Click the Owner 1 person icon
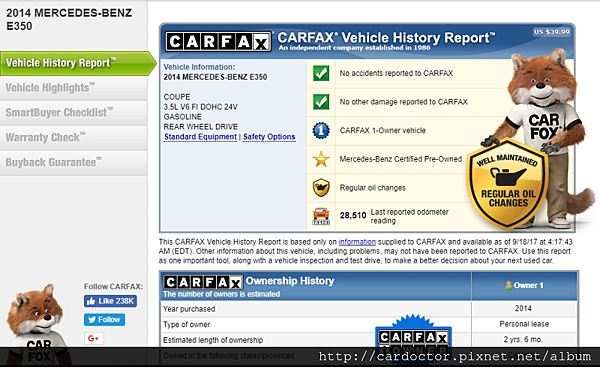This screenshot has height=367, width=600. coord(508,285)
